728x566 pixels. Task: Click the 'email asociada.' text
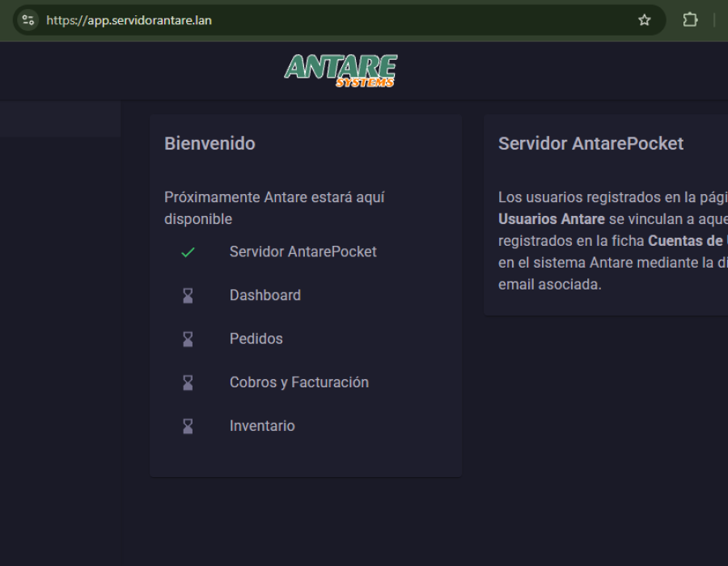point(550,285)
